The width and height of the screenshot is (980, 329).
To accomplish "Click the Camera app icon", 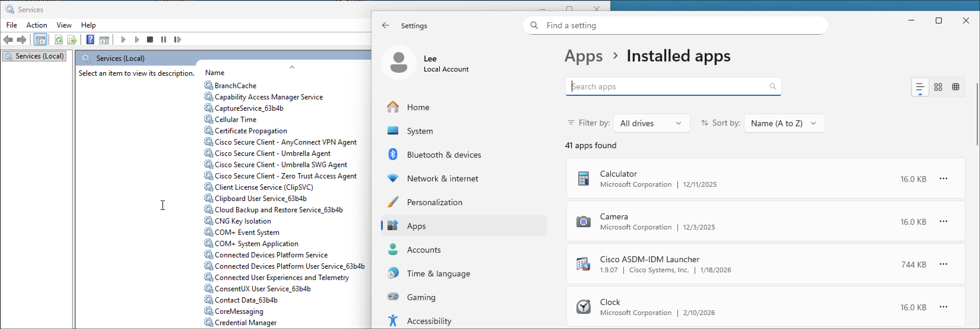I will [x=583, y=221].
